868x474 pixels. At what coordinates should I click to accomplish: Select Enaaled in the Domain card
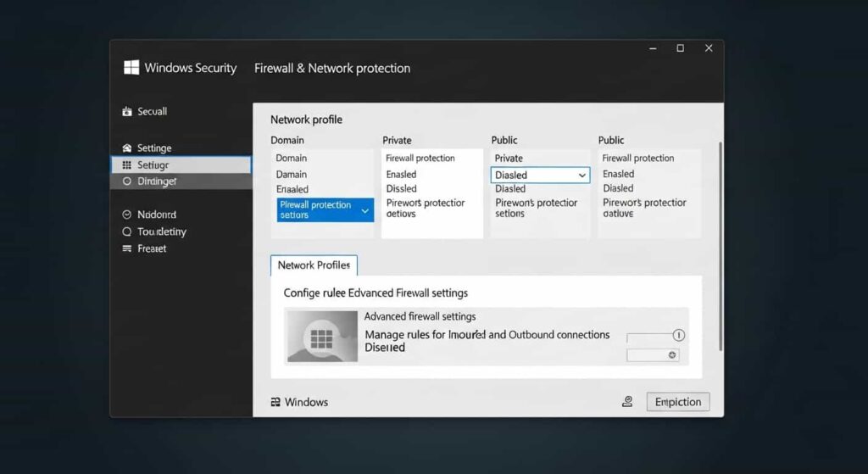point(292,189)
